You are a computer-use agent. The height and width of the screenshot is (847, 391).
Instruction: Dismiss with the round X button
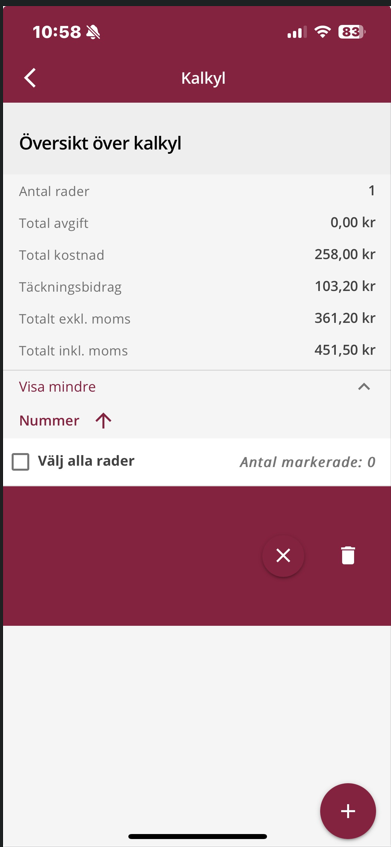(283, 555)
